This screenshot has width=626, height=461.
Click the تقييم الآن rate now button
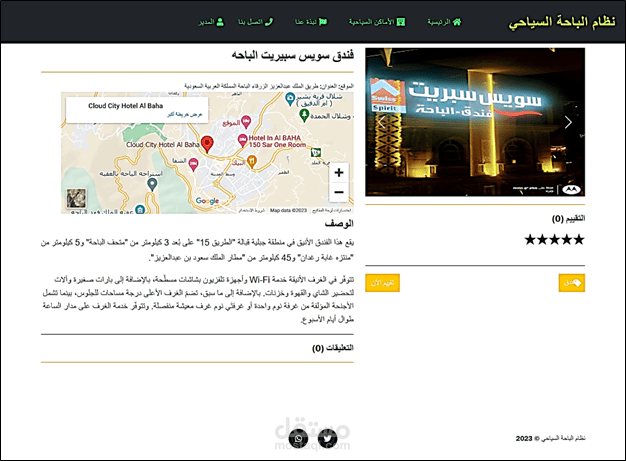[x=382, y=283]
